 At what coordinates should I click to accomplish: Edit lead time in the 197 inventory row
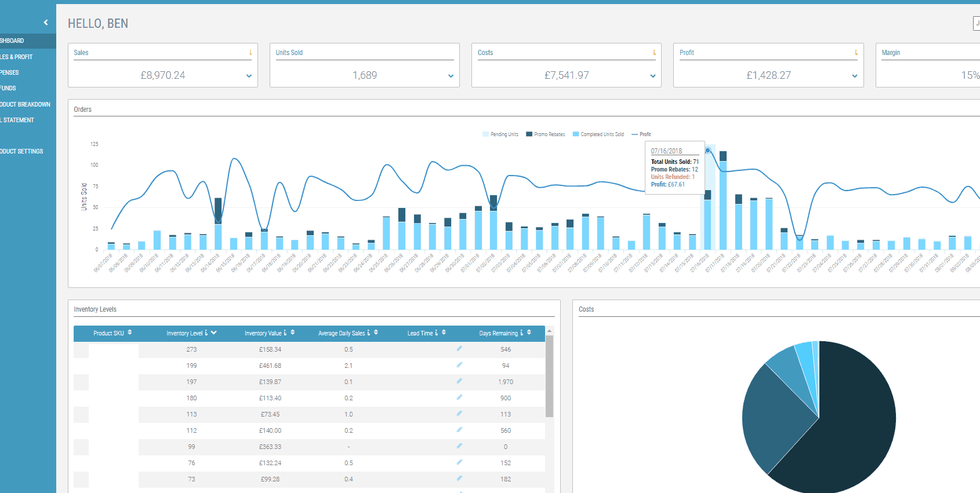459,381
